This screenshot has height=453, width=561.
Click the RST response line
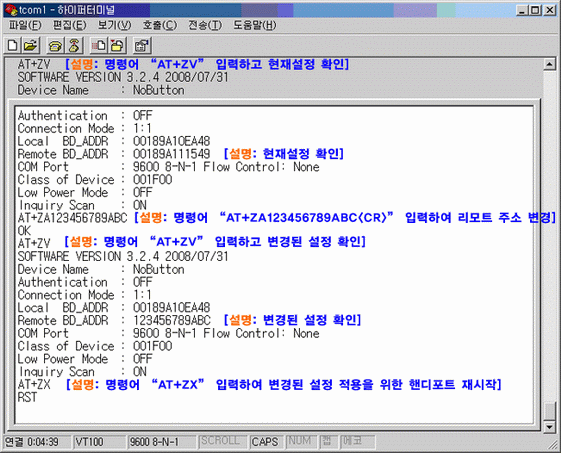(27, 397)
